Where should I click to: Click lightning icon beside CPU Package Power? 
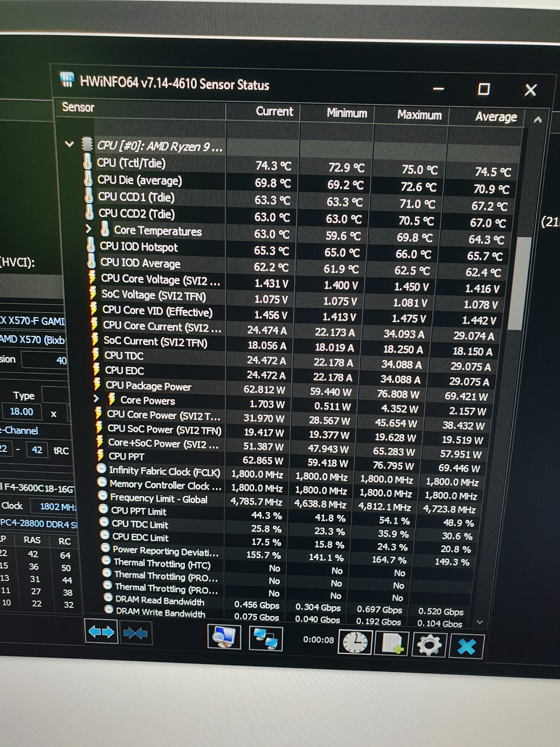point(97,384)
